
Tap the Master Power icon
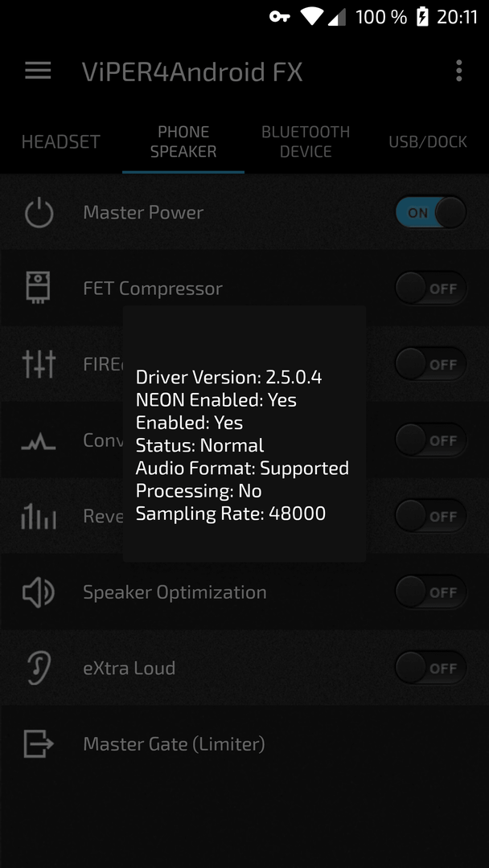point(39,212)
